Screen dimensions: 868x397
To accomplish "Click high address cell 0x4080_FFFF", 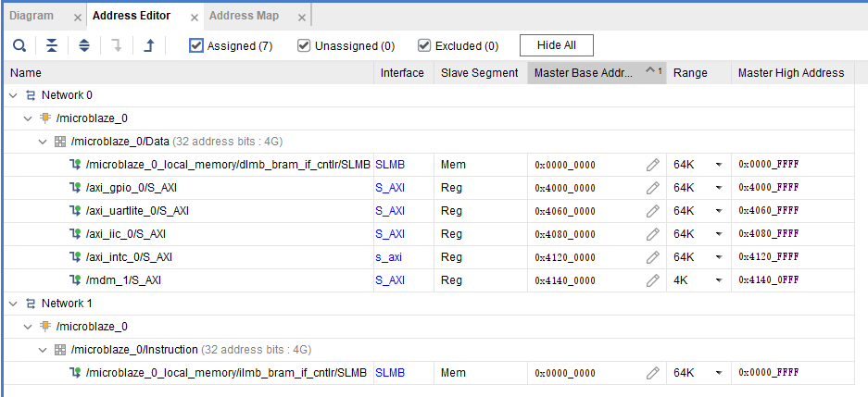I will coord(769,234).
